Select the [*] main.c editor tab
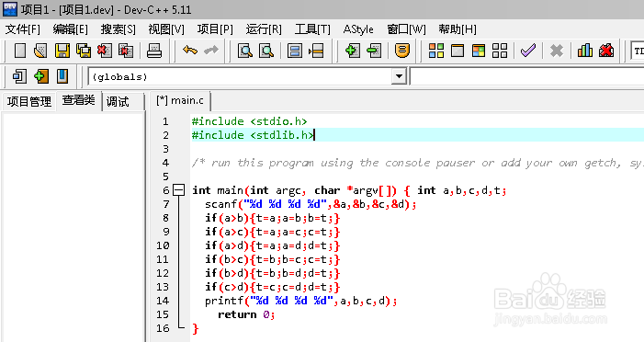This screenshot has width=644, height=342. [x=180, y=100]
